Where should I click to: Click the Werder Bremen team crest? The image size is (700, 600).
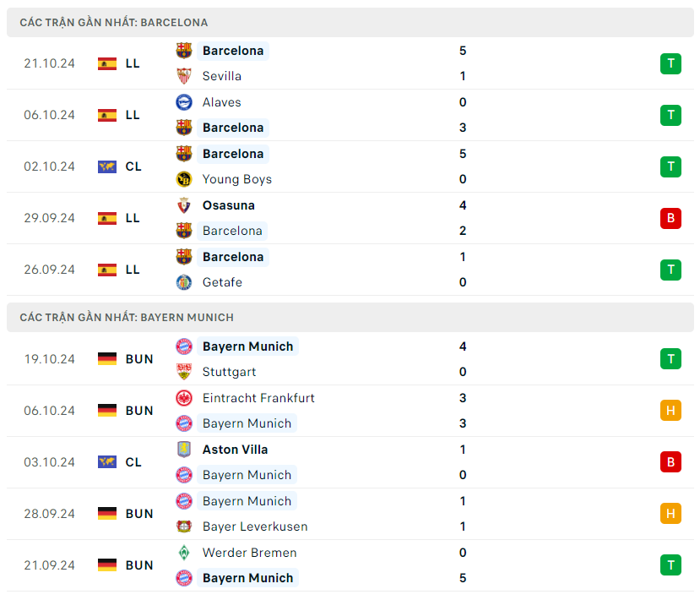pyautogui.click(x=184, y=553)
